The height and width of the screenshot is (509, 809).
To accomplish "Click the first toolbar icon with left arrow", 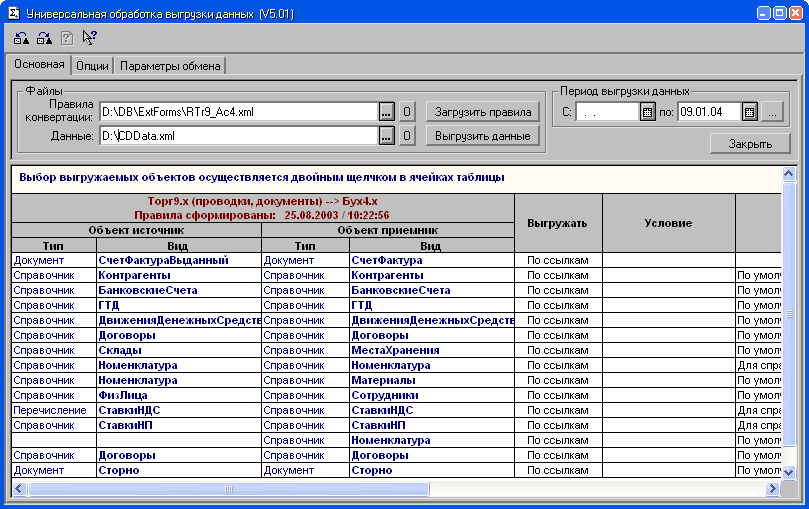I will click(x=21, y=38).
